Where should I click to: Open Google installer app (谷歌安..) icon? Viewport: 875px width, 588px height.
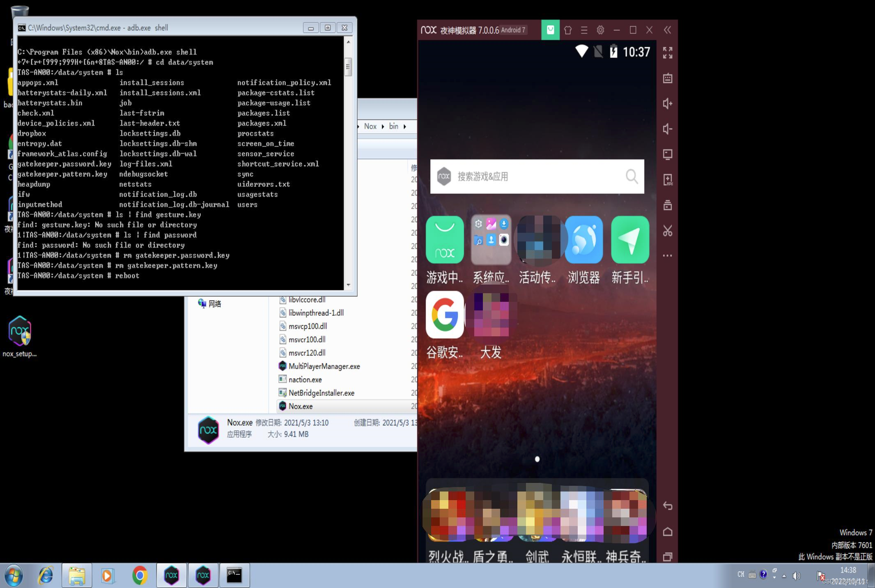coord(445,315)
